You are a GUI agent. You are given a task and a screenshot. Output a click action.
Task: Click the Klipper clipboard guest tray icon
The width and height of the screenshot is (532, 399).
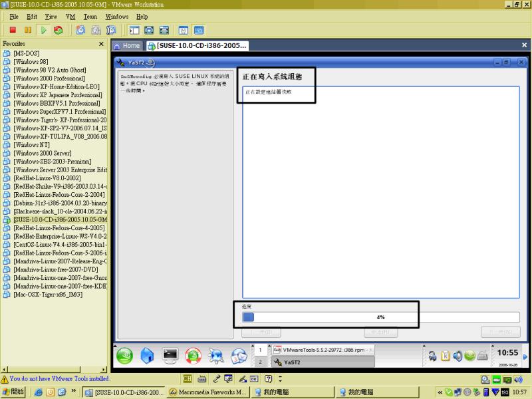pos(445,356)
